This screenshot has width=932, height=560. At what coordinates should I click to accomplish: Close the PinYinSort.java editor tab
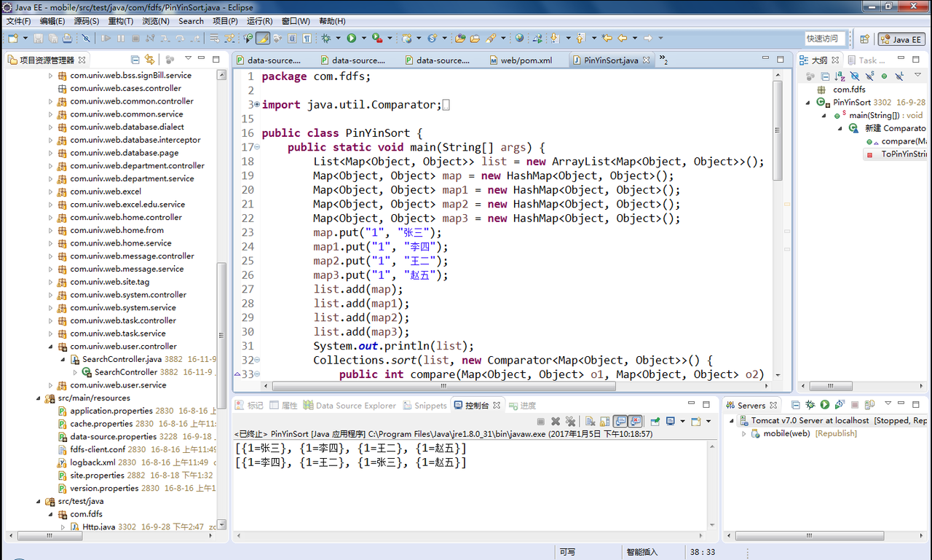646,60
